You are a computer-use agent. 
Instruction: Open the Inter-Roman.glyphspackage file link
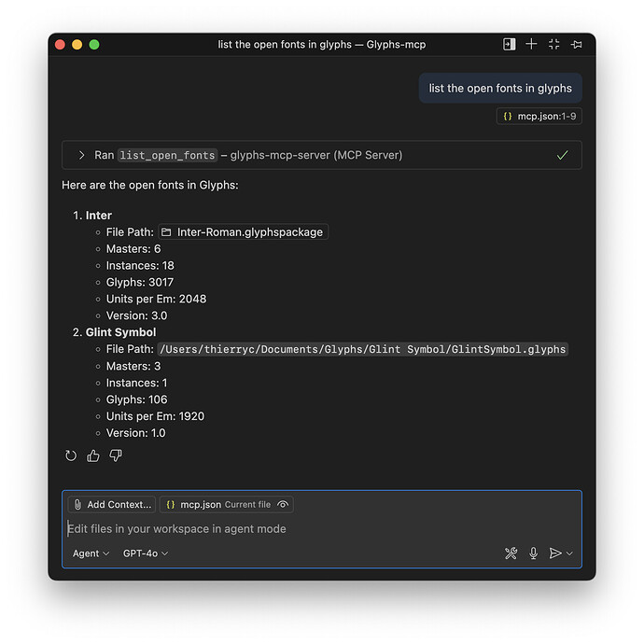click(x=244, y=232)
